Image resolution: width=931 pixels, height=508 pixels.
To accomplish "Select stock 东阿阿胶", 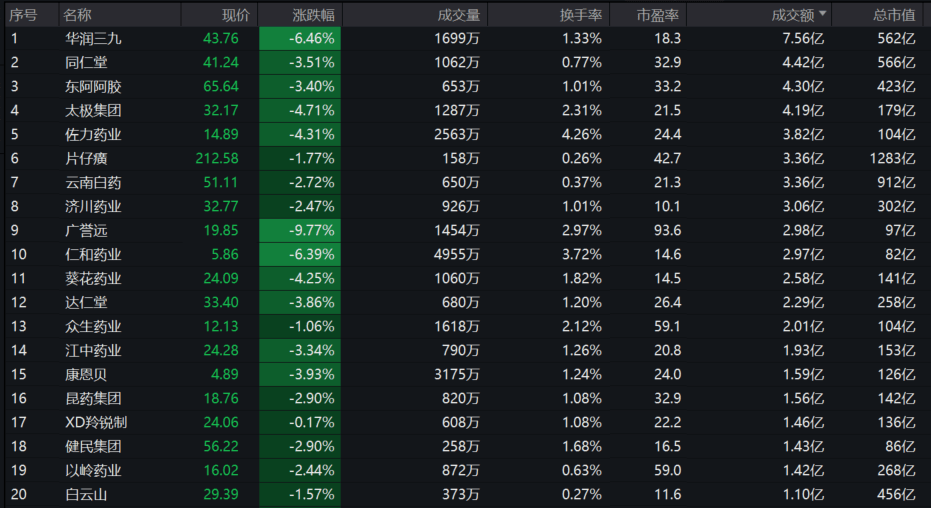I will (x=93, y=87).
